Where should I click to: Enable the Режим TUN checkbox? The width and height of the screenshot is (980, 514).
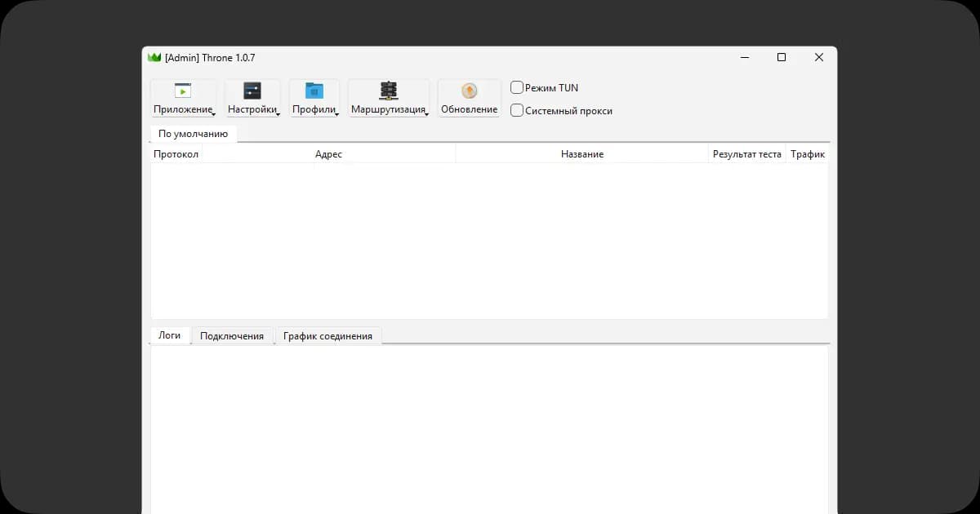pos(517,87)
